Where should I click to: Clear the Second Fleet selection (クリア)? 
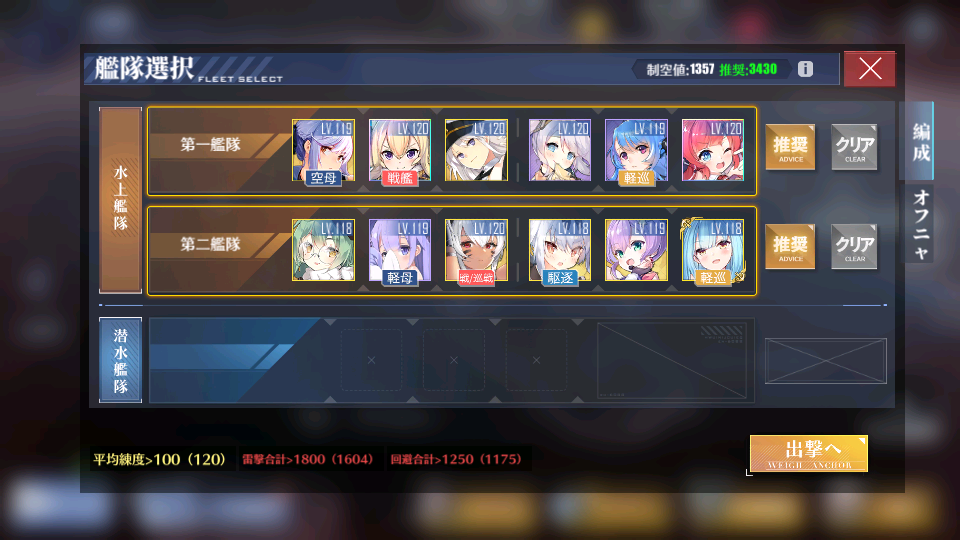[x=854, y=247]
